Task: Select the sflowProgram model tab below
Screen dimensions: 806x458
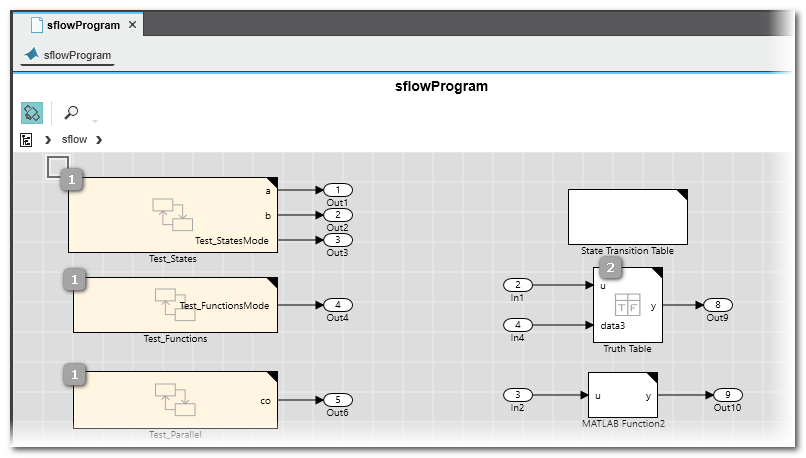Action: (x=69, y=55)
